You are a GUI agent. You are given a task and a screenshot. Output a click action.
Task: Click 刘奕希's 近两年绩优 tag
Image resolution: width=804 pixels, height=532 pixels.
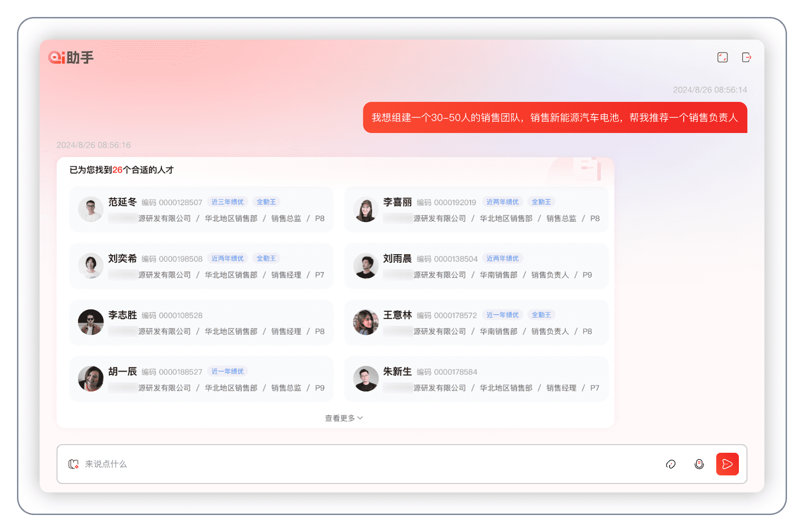227,258
